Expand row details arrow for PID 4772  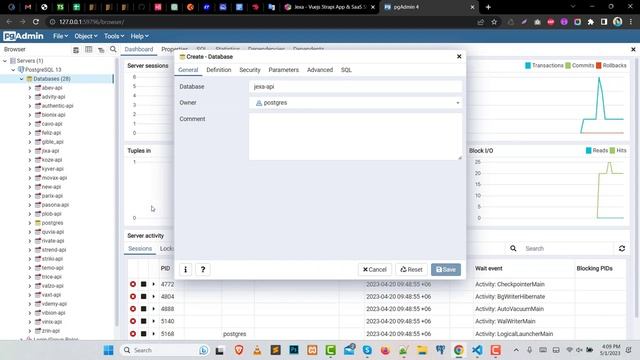click(154, 284)
